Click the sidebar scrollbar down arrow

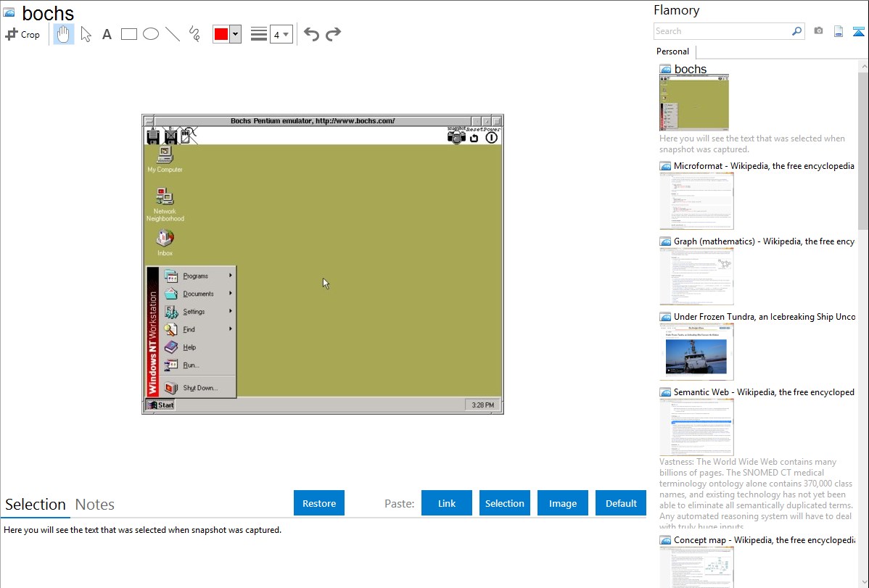pos(863,582)
